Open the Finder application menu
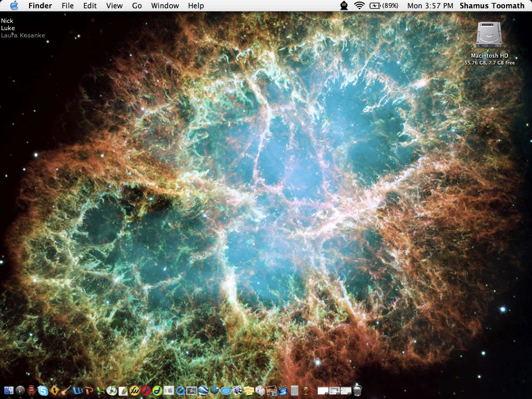Screen dimensions: 532x399 (x=40, y=6)
